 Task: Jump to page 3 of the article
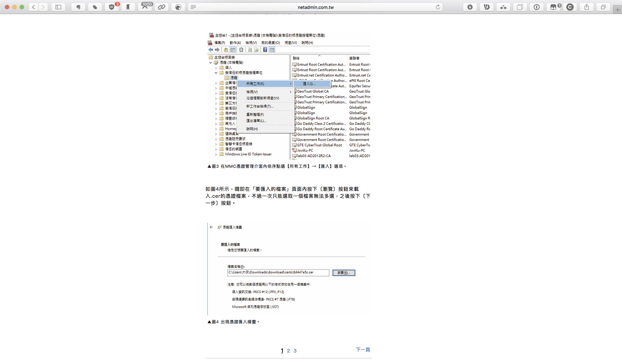(x=295, y=351)
